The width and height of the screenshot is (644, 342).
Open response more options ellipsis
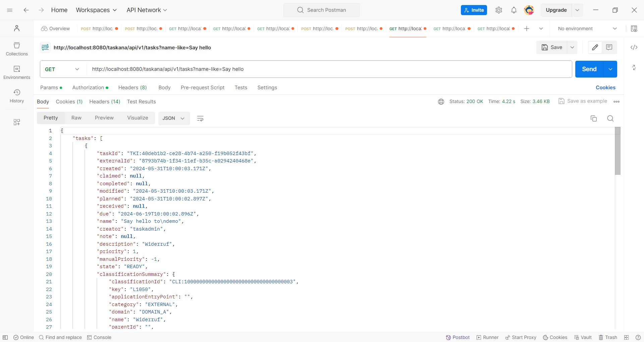(616, 101)
